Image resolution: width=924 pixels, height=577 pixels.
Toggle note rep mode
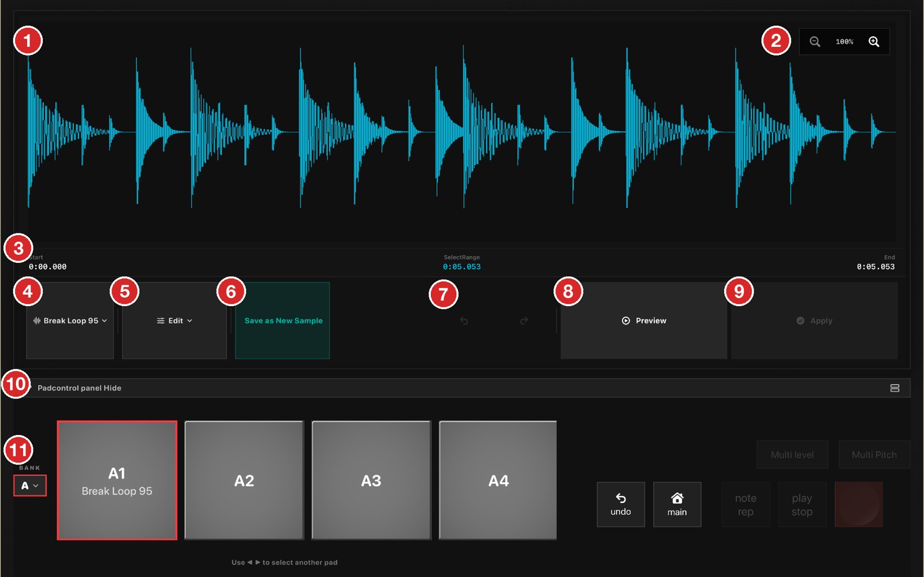click(x=746, y=504)
